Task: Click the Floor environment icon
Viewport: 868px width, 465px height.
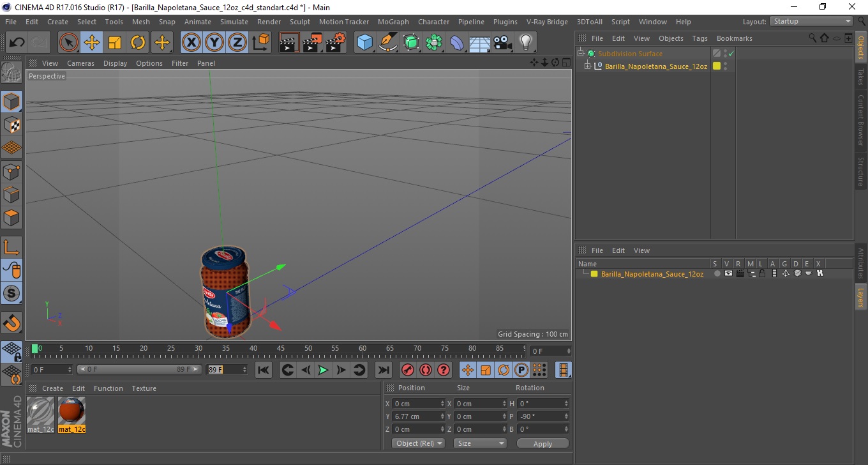Action: coord(480,43)
